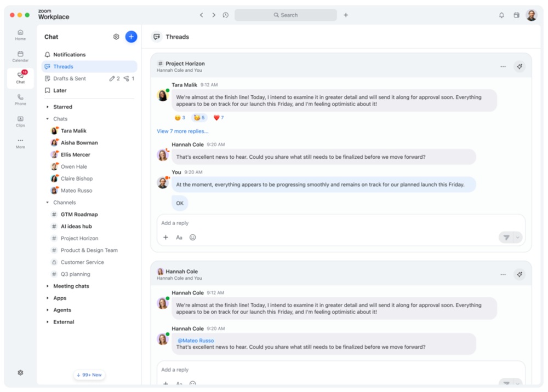
Task: Open chat with Mateo Russo
Action: tap(89, 190)
